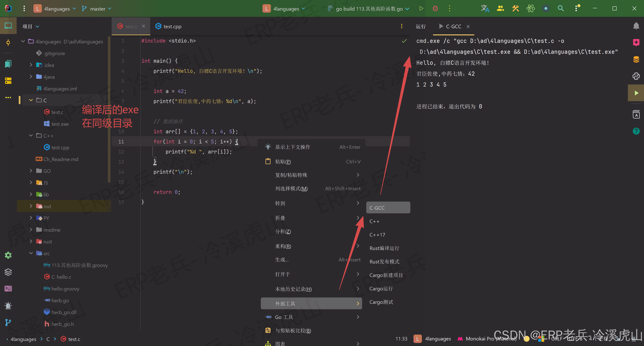
Task: Collapse the C folder in project tree
Action: [31, 100]
